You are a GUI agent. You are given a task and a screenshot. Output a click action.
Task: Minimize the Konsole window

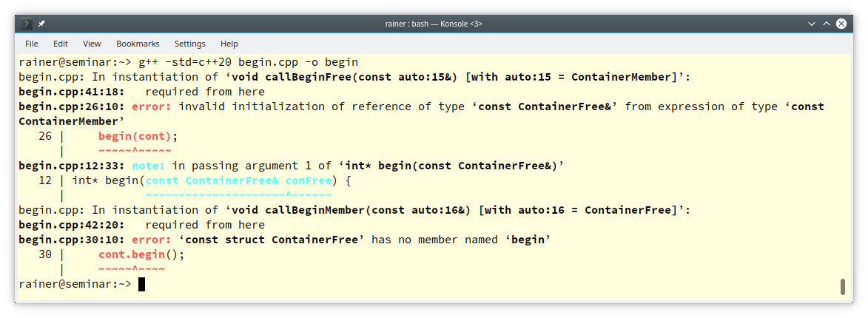[812, 24]
